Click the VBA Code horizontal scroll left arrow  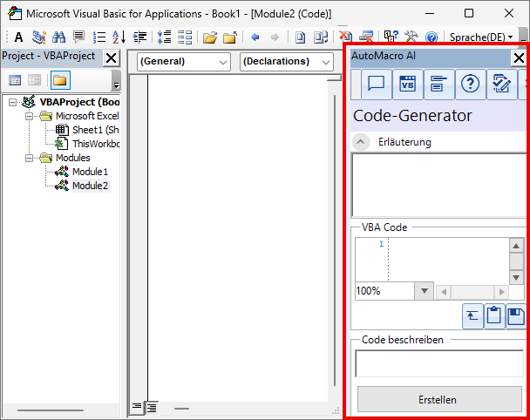click(444, 292)
